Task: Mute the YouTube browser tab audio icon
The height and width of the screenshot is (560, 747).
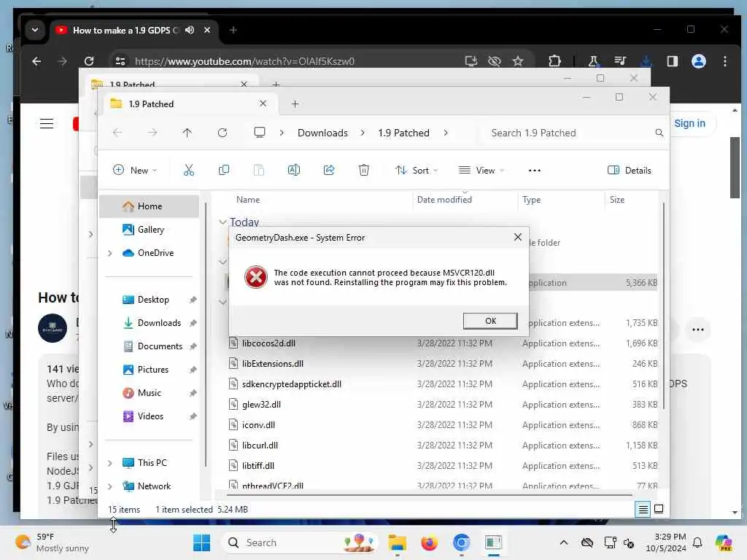Action: pyautogui.click(x=190, y=30)
